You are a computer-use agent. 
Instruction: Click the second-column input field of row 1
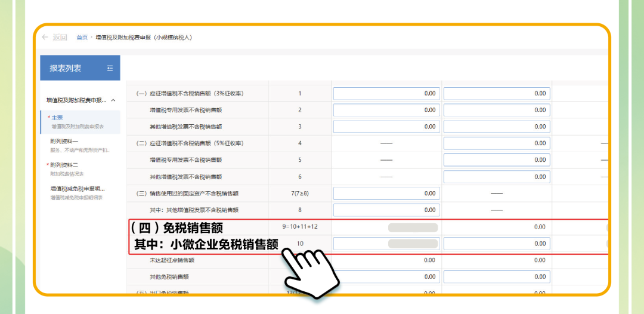(496, 93)
